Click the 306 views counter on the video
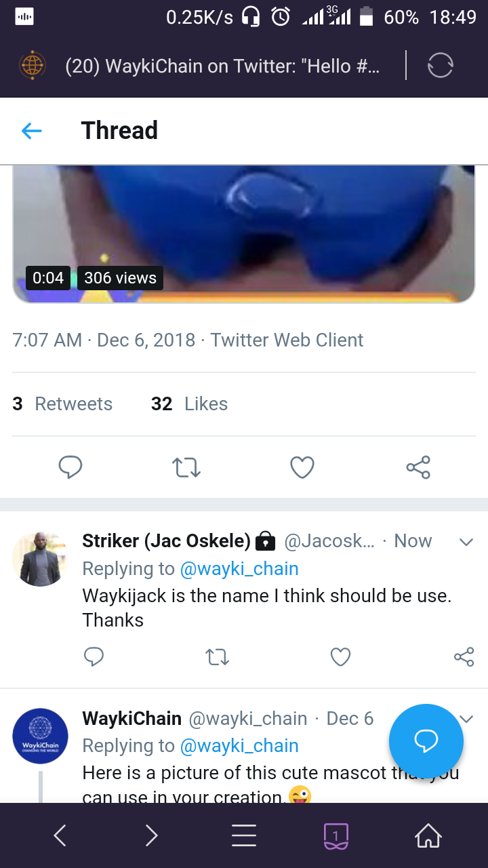This screenshot has height=868, width=488. [x=120, y=277]
